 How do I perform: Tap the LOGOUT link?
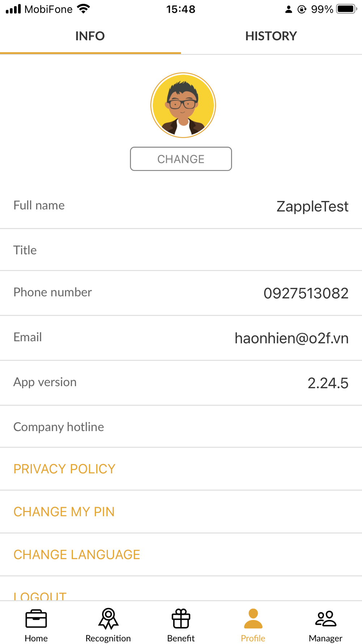(x=40, y=595)
